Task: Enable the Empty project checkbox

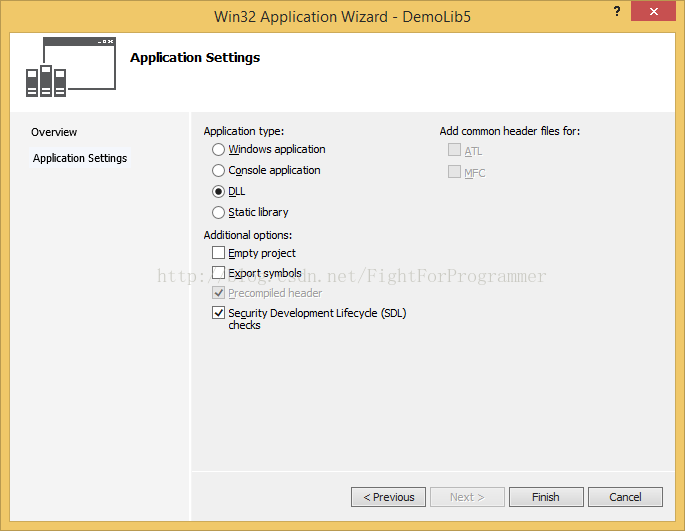Action: click(218, 253)
